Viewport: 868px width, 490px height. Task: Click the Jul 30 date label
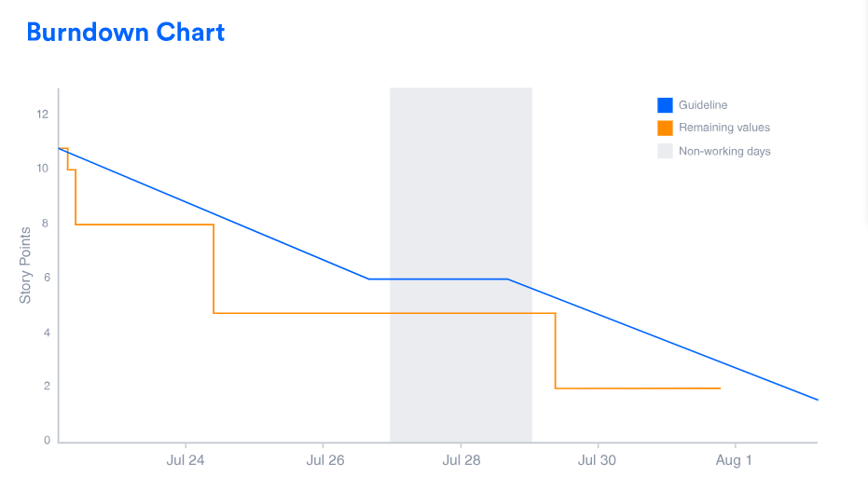[598, 460]
